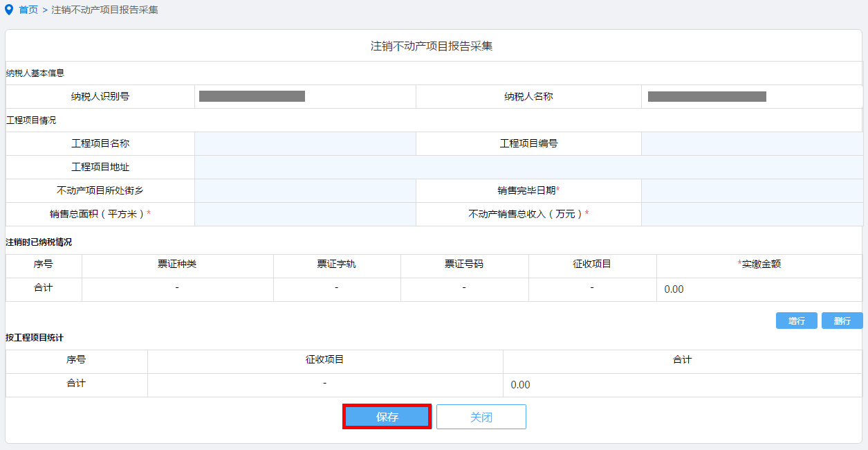
Task: Click the 销售总面积(平方米) input
Action: (x=305, y=215)
